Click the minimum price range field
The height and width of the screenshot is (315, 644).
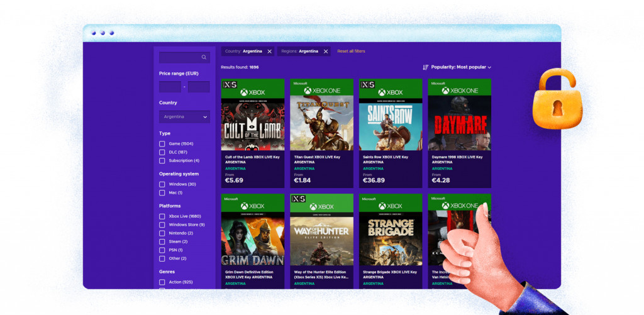point(170,87)
